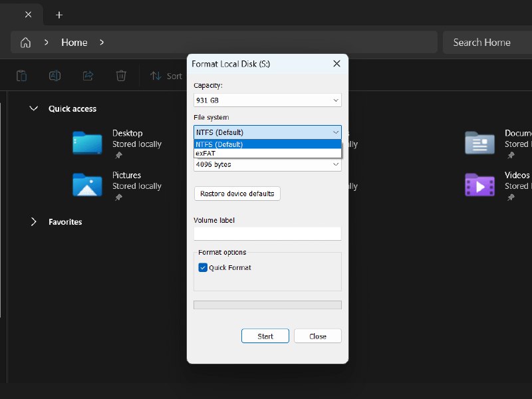
Task: Close the Format Local Disk dialog
Action: coord(336,64)
